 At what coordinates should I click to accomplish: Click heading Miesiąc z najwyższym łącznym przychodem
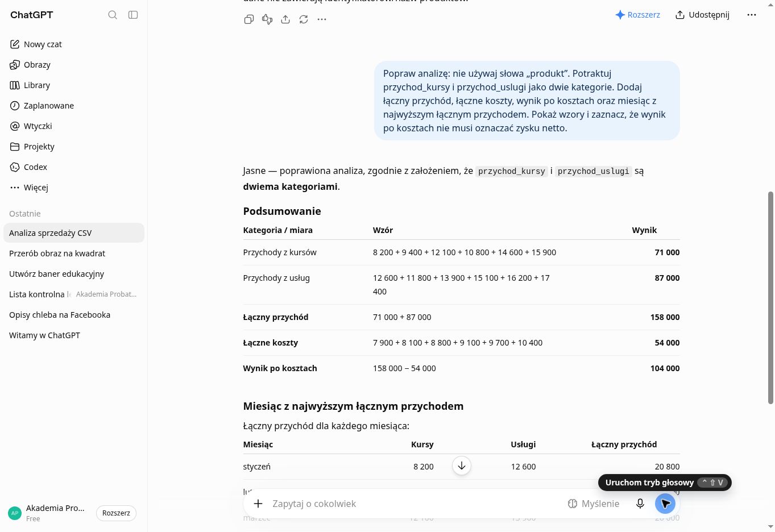tap(353, 406)
